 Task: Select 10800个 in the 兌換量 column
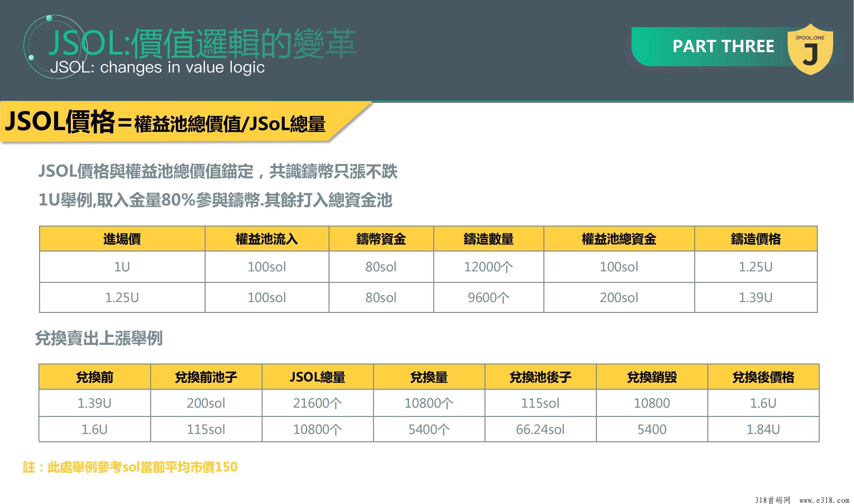pos(429,403)
